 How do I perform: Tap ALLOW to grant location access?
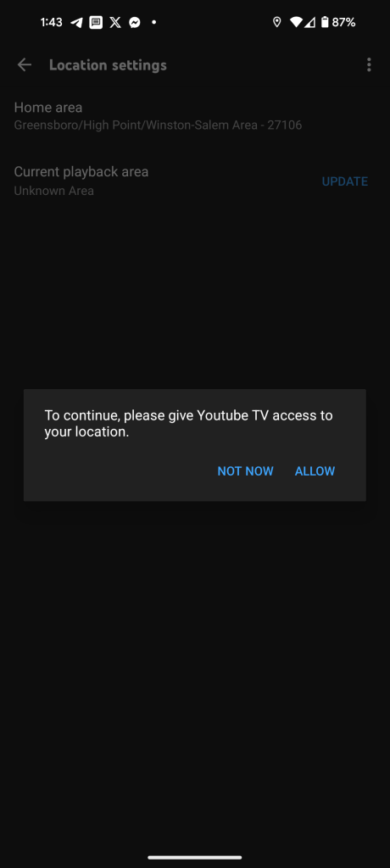315,471
